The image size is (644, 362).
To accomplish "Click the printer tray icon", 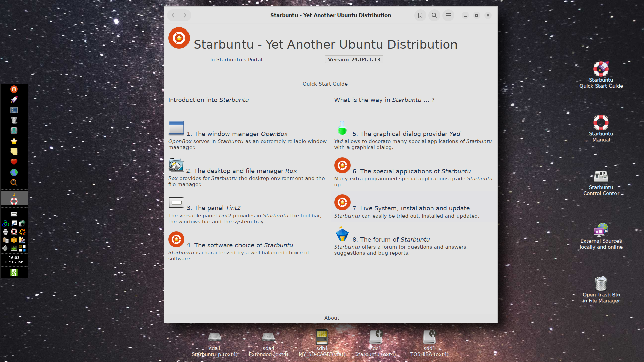I will [6, 232].
